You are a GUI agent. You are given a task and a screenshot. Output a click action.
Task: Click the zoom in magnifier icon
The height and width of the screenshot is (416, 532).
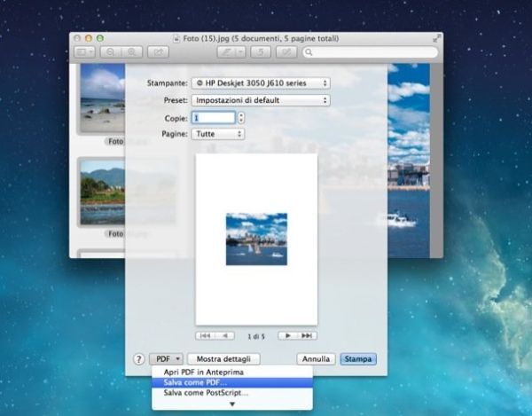[131, 52]
